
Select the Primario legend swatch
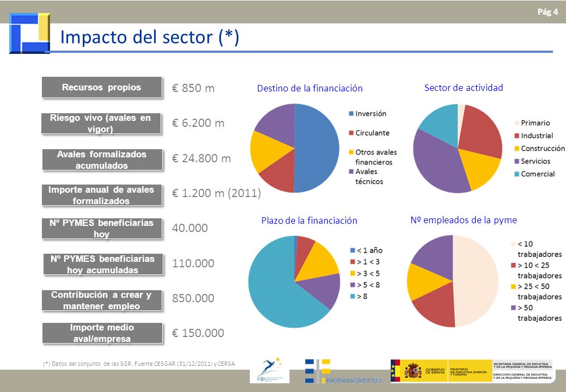tap(517, 123)
